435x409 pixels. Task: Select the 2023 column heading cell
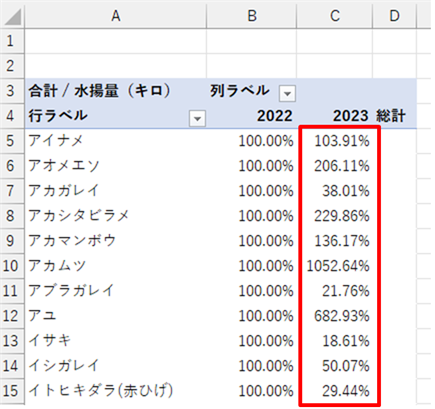tap(335, 116)
